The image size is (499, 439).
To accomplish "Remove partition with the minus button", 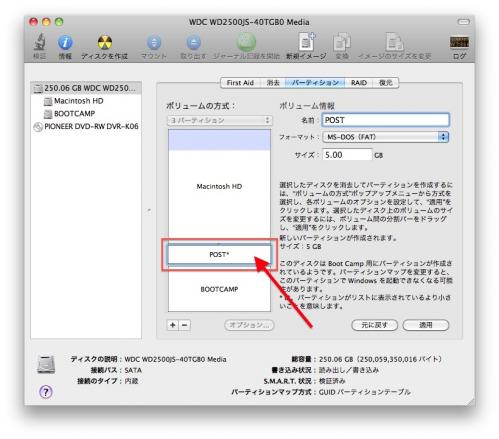I will (x=185, y=325).
